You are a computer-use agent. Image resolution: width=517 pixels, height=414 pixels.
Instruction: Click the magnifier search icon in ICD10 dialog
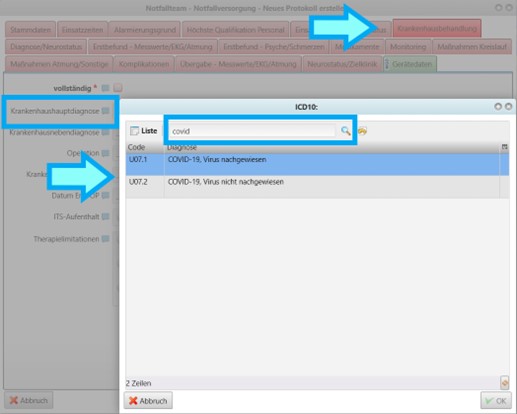click(x=346, y=131)
